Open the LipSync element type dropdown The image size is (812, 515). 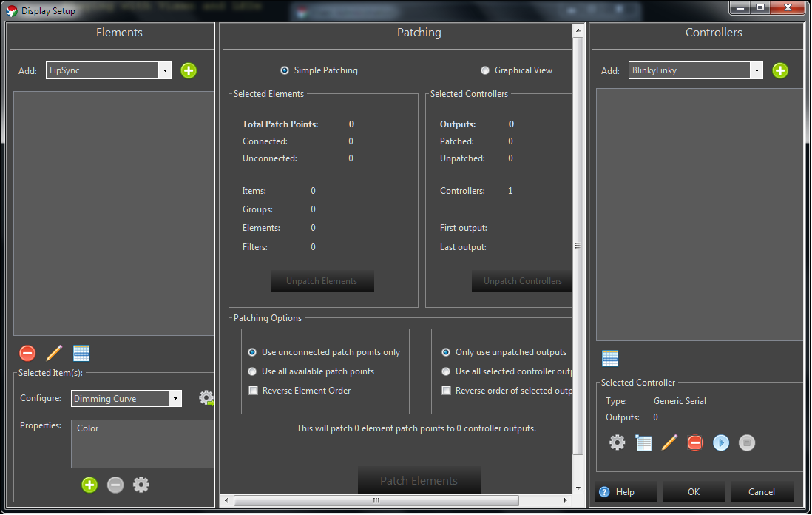pyautogui.click(x=165, y=71)
